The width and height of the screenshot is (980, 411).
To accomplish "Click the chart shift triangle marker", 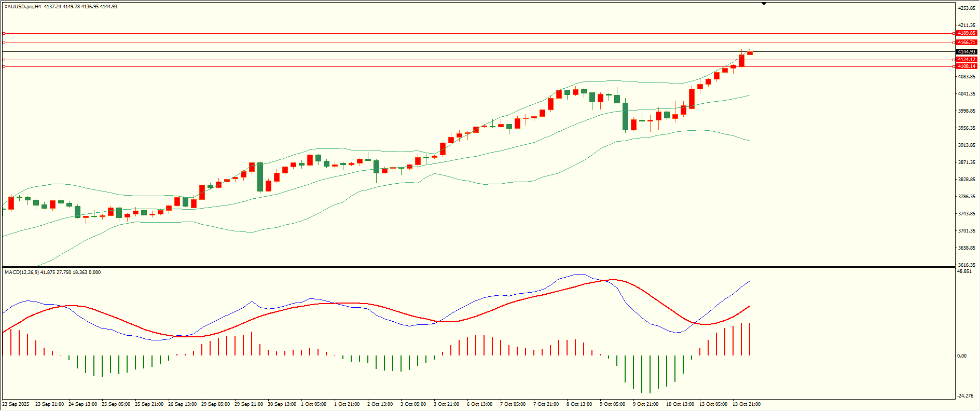I will click(x=764, y=4).
